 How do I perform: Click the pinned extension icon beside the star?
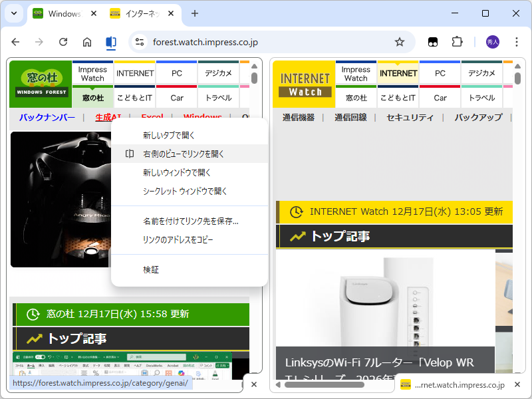432,41
